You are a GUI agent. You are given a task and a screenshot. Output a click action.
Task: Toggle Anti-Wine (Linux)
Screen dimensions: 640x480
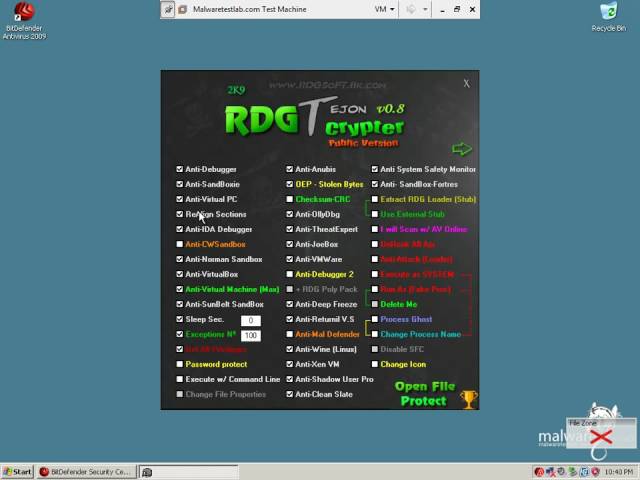click(289, 349)
